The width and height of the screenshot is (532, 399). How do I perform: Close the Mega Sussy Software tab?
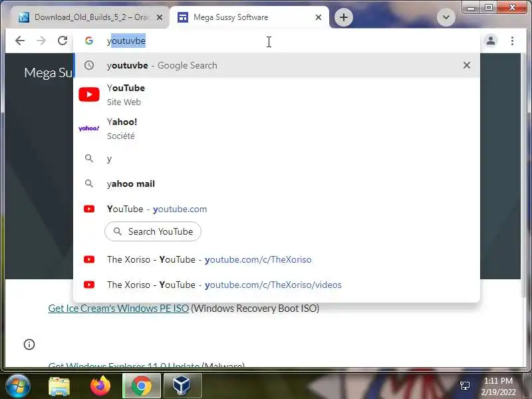(x=319, y=17)
